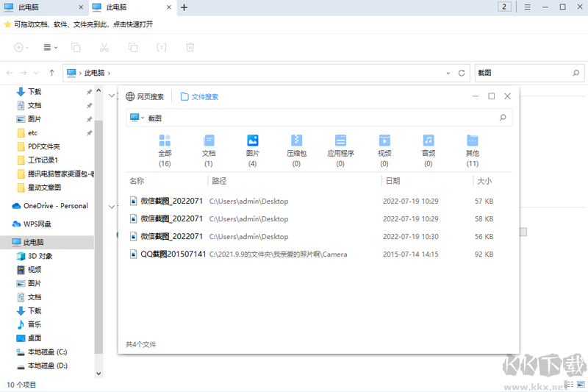The image size is (588, 392).
Task: Click the new item plus toolbar icon
Action: 19,47
